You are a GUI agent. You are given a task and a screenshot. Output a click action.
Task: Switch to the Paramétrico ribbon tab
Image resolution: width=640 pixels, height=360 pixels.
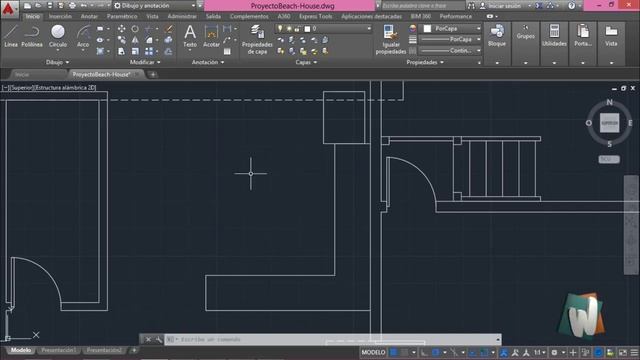tap(122, 16)
